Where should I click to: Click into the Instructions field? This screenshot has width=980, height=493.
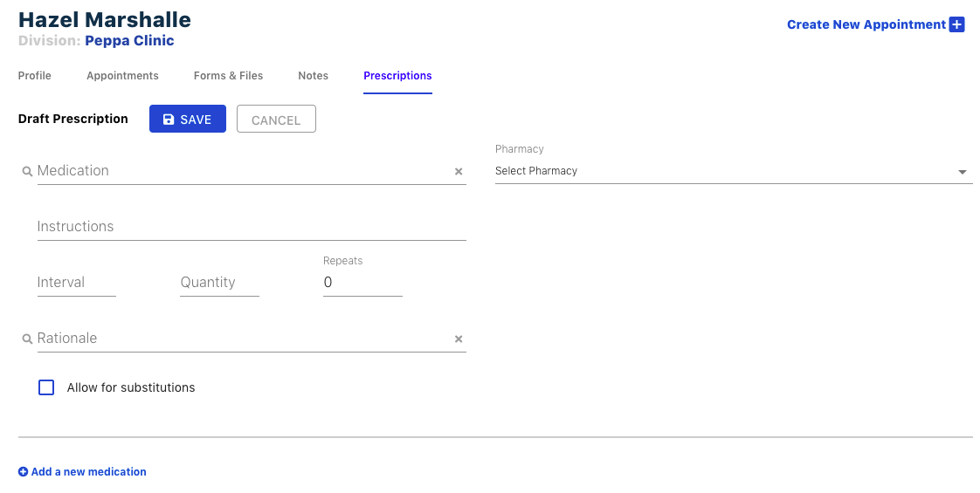pyautogui.click(x=252, y=227)
